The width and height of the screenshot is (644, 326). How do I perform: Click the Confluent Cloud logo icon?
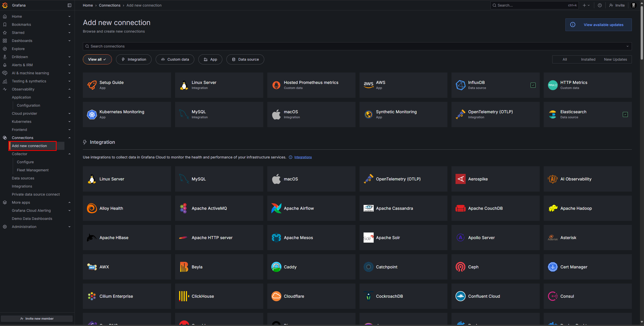point(461,296)
